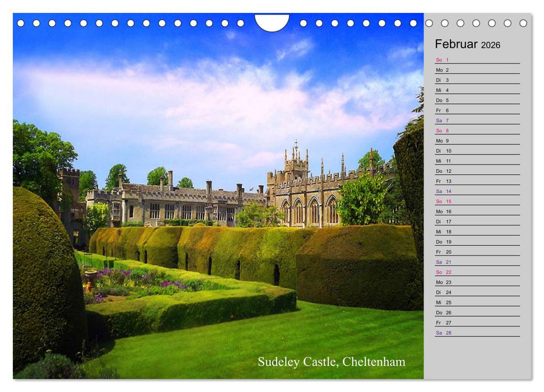Select the Mi 11 calendar row
Image resolution: width=544 pixels, height=392 pixels.
coord(477,161)
